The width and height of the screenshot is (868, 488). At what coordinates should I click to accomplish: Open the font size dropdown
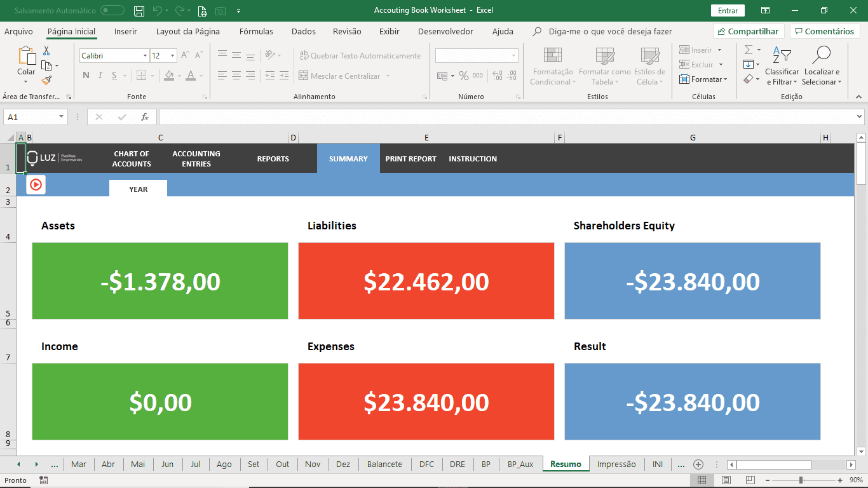(171, 55)
